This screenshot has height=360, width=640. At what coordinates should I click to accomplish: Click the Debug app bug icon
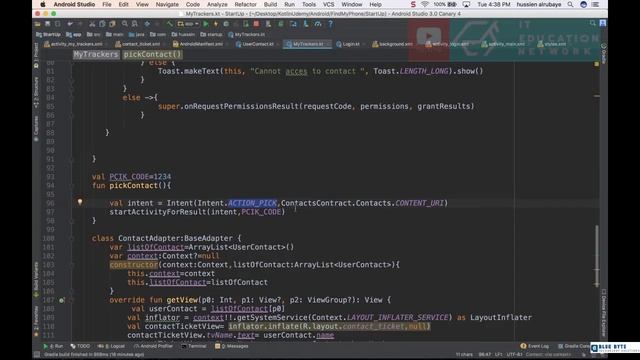coord(226,24)
